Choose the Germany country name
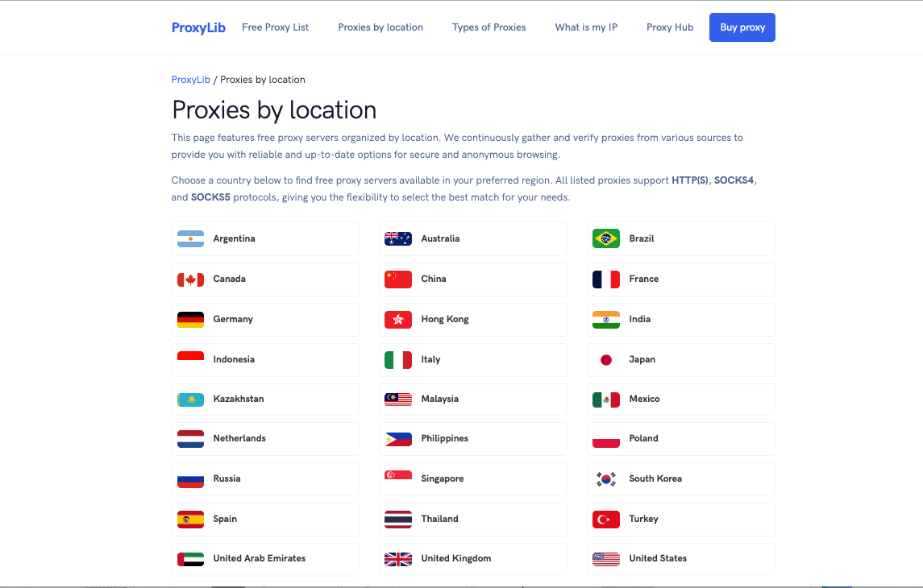 (233, 319)
